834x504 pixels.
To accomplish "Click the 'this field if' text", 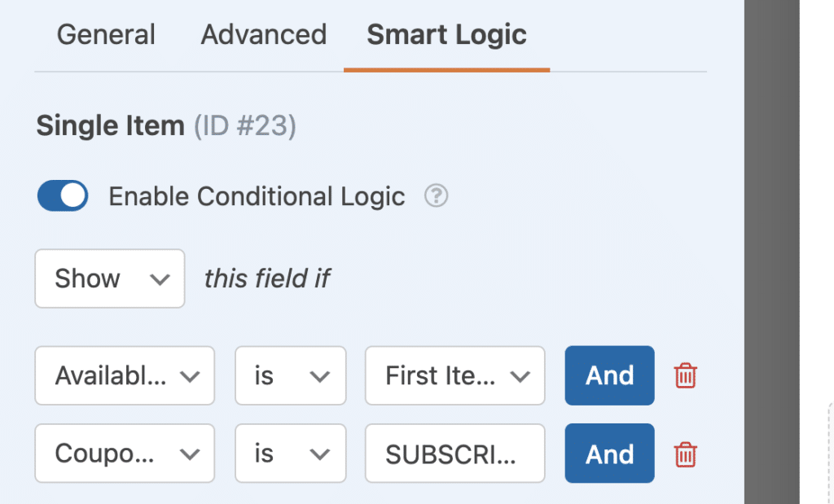I will [x=267, y=278].
